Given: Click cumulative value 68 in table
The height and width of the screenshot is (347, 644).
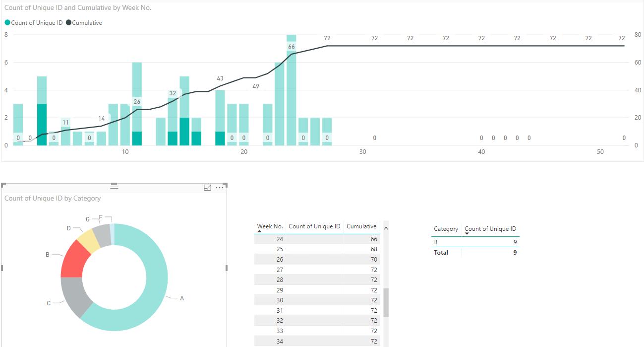Looking at the screenshot, I should [x=374, y=249].
